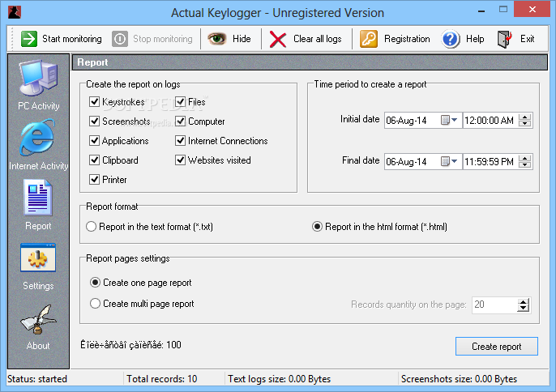Click the grey Stop monitoring icon
Screen dimensions: 556x392
click(120, 39)
